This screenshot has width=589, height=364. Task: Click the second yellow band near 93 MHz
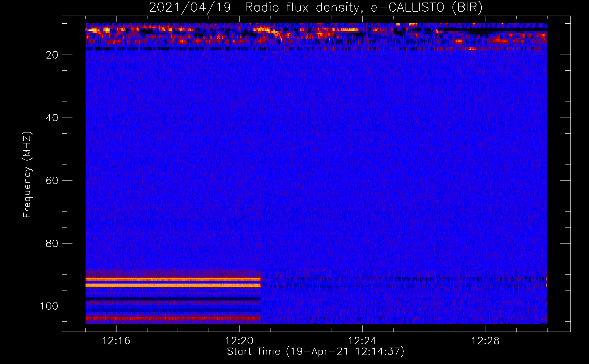tap(173, 286)
